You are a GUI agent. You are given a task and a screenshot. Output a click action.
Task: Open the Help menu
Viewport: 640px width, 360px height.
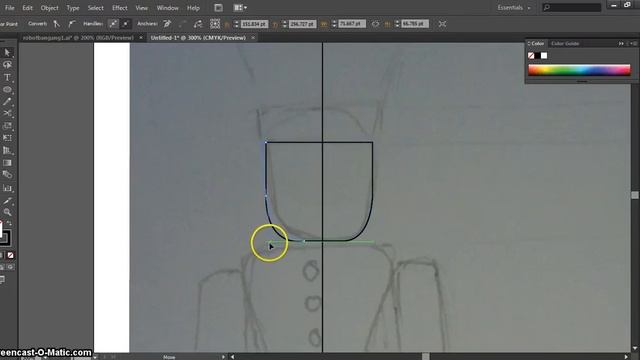(x=193, y=8)
